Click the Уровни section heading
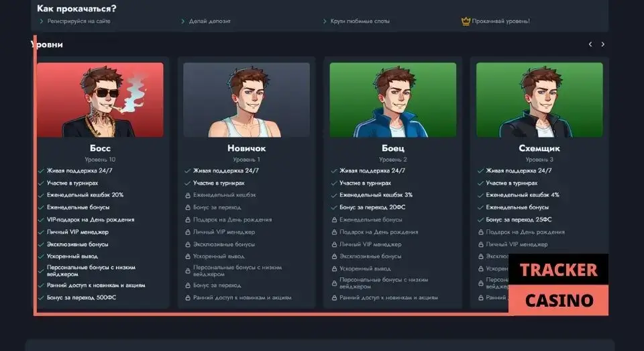 pos(48,44)
